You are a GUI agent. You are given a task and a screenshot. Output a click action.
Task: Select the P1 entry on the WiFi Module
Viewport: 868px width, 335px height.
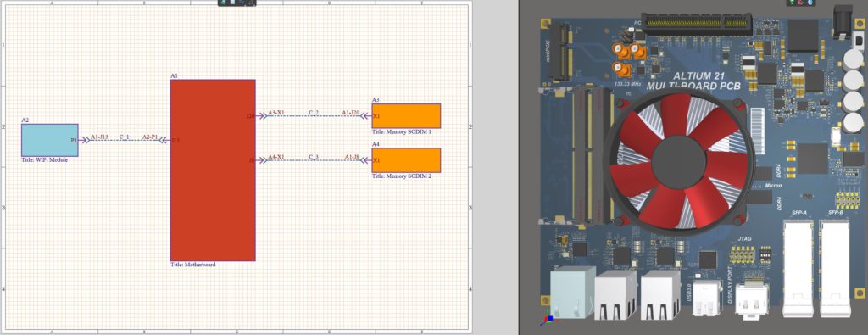74,141
